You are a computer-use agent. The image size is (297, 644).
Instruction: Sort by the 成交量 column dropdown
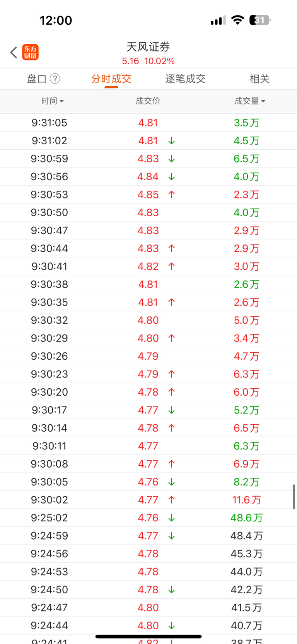pos(250,101)
